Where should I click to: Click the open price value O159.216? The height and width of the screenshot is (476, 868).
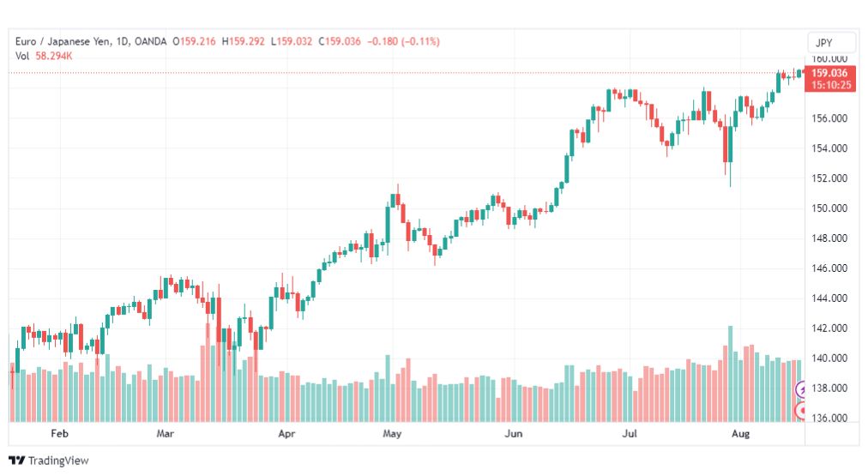pyautogui.click(x=194, y=41)
